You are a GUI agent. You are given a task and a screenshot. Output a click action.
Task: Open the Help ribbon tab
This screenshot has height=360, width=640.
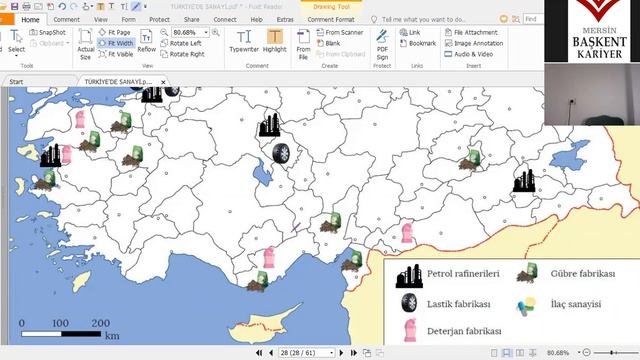pyautogui.click(x=256, y=19)
